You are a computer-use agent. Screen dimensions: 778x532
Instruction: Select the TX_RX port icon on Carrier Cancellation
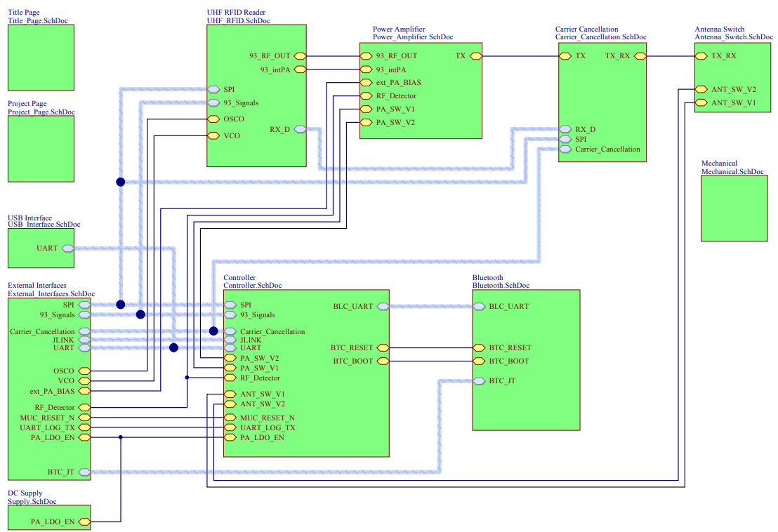click(640, 56)
